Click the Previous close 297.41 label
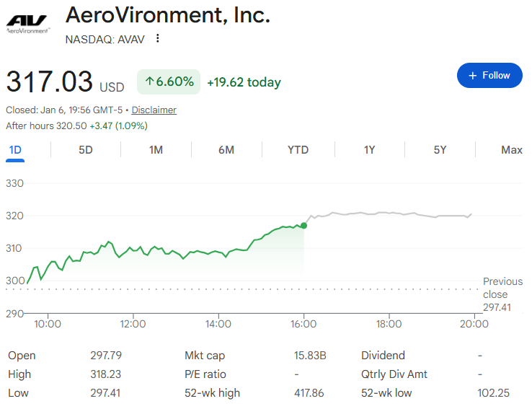The width and height of the screenshot is (532, 409). (502, 294)
